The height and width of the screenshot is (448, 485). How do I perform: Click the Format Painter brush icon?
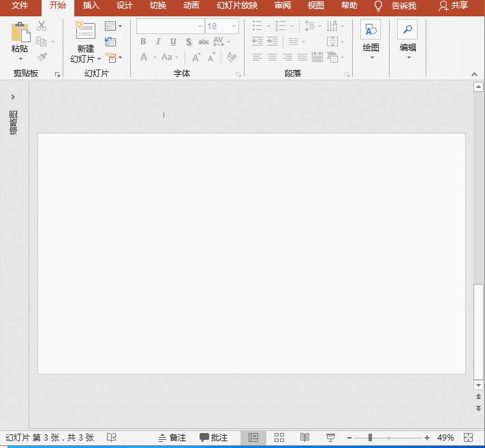(x=42, y=57)
